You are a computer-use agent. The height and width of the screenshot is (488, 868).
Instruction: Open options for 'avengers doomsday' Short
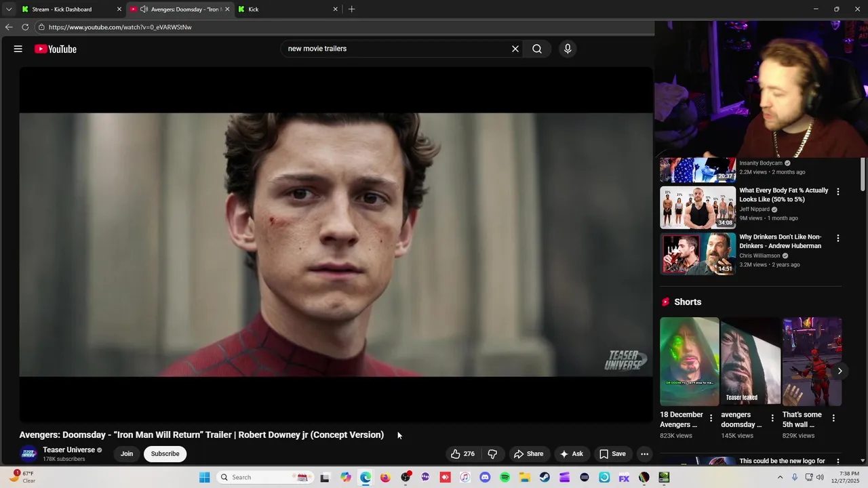click(x=772, y=418)
